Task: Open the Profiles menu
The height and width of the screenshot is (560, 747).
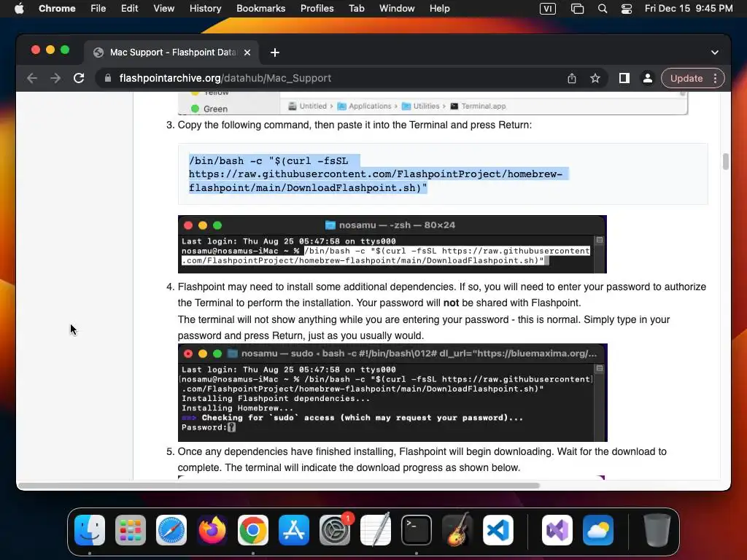Action: [x=317, y=9]
